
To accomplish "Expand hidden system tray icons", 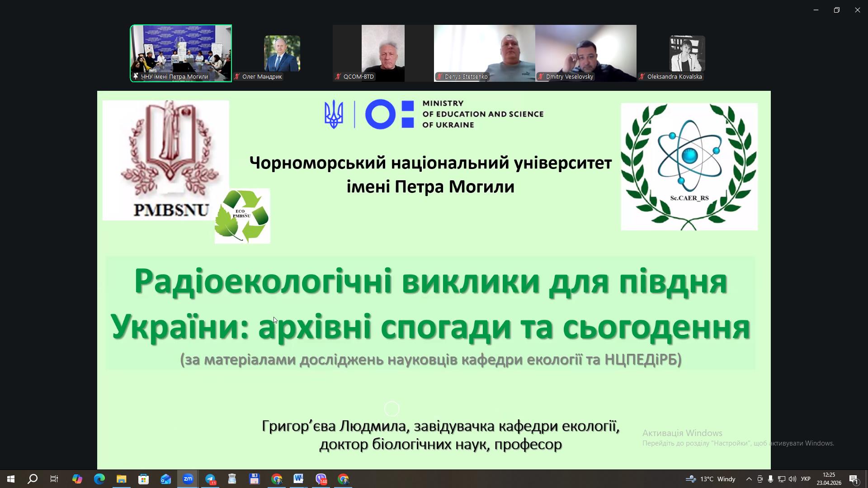I will point(749,479).
